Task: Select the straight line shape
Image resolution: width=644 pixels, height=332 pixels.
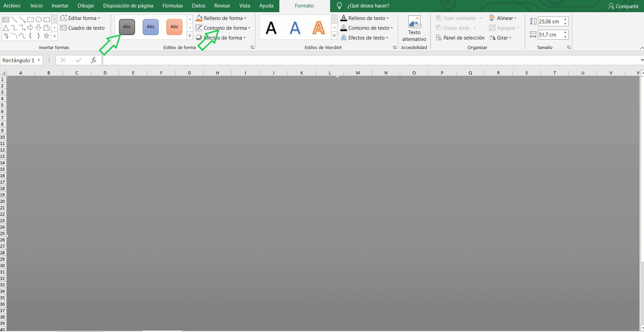Action: click(x=14, y=19)
